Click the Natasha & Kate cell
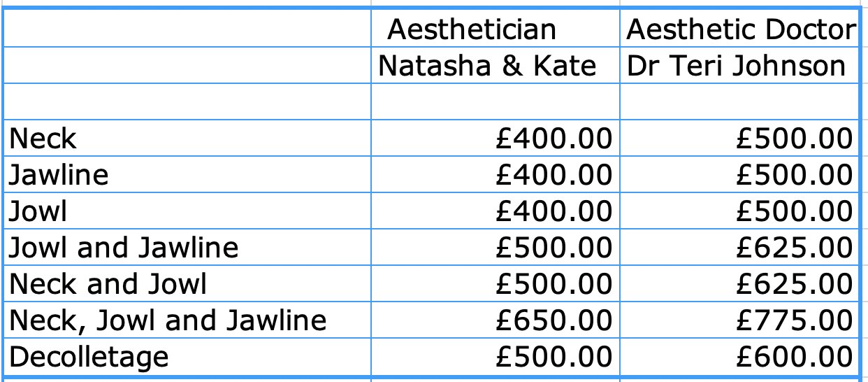This screenshot has width=868, height=382. click(x=487, y=66)
